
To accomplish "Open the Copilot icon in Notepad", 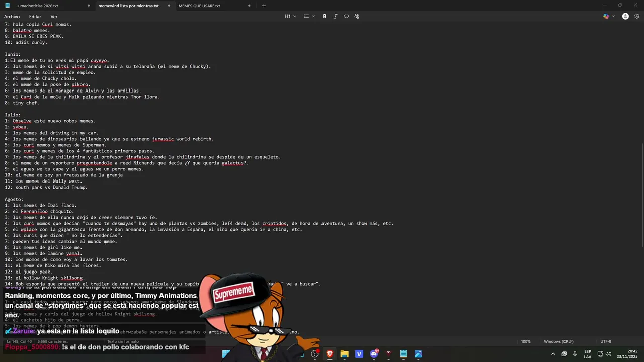I will pos(606,16).
